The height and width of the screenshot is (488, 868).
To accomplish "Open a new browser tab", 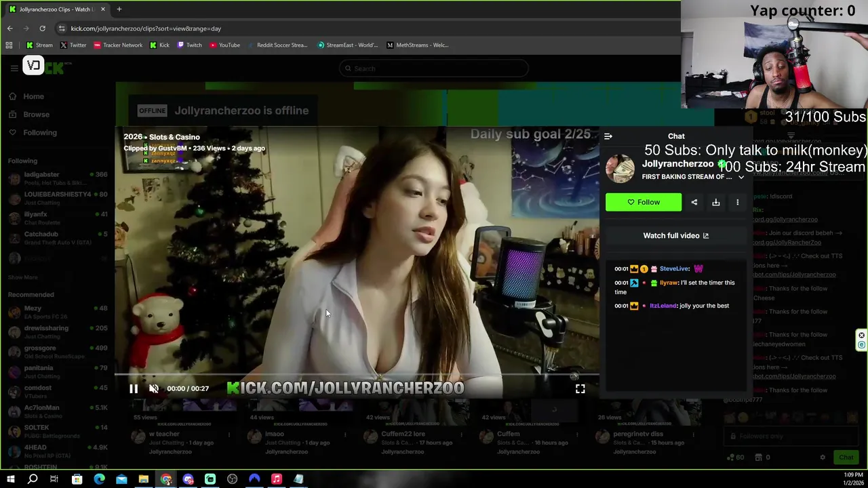I will pos(119,9).
